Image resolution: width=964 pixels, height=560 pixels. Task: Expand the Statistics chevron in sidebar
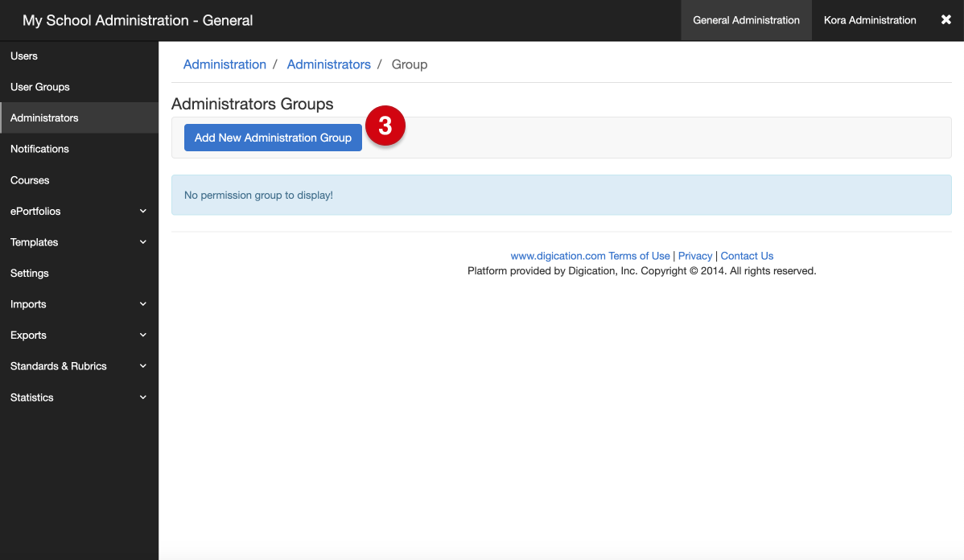(142, 397)
